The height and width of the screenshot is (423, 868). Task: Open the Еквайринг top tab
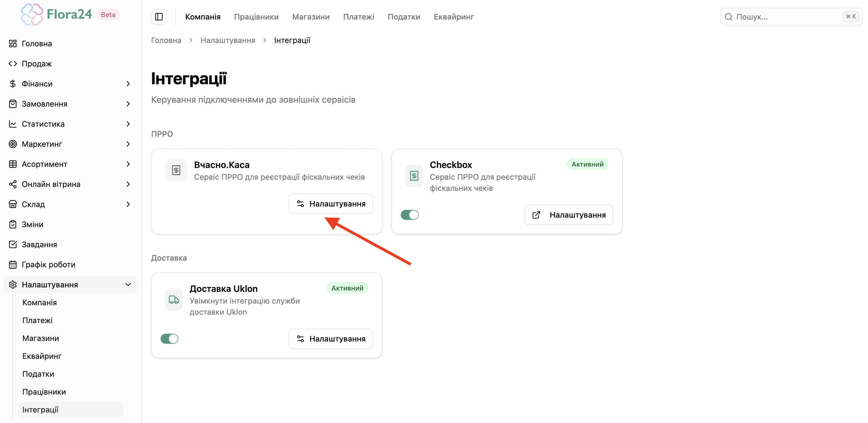tap(454, 17)
